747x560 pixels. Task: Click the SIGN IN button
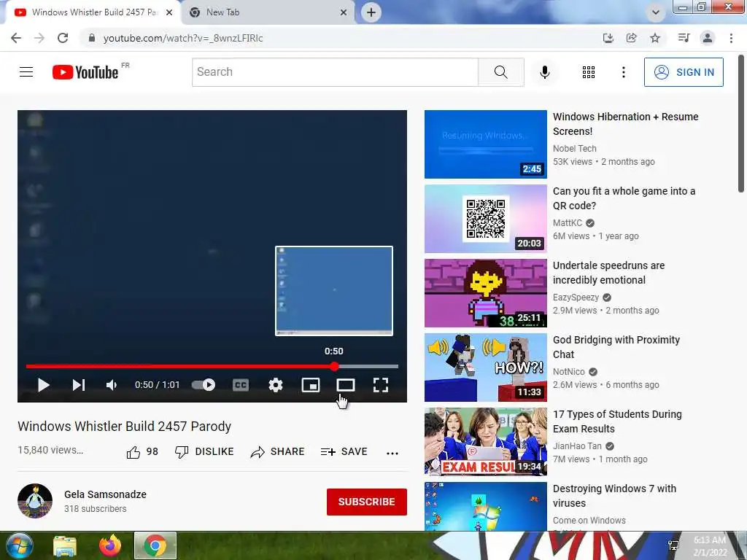(684, 72)
